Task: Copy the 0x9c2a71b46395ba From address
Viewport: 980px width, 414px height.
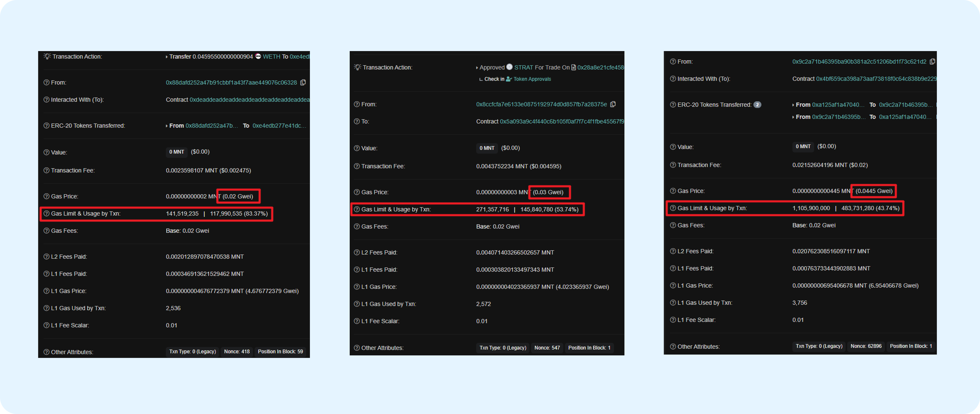Action: pyautogui.click(x=932, y=62)
